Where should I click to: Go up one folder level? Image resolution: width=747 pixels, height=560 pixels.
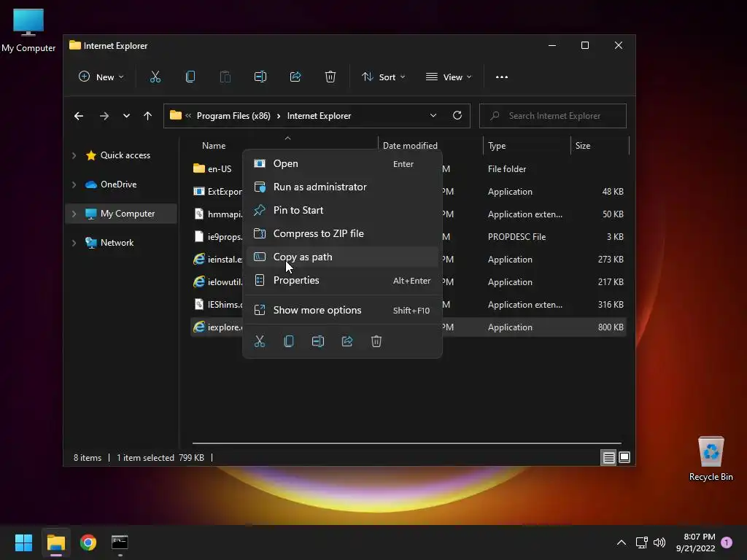pos(147,116)
